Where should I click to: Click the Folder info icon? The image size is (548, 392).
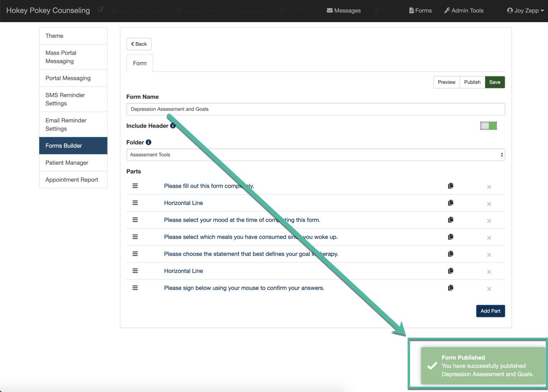[149, 142]
